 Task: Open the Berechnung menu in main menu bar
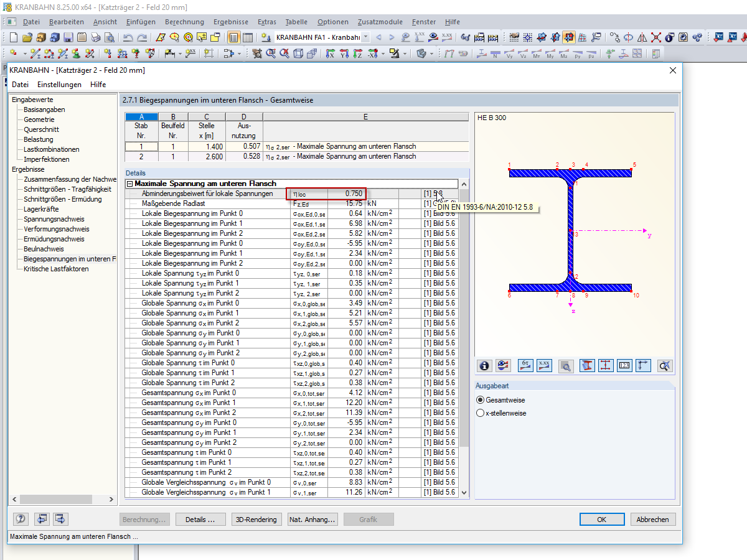183,22
